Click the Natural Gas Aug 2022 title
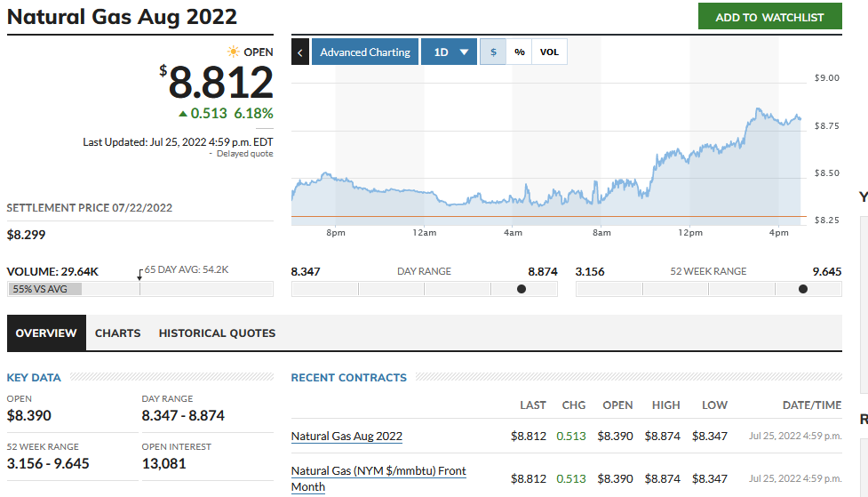 click(x=122, y=17)
